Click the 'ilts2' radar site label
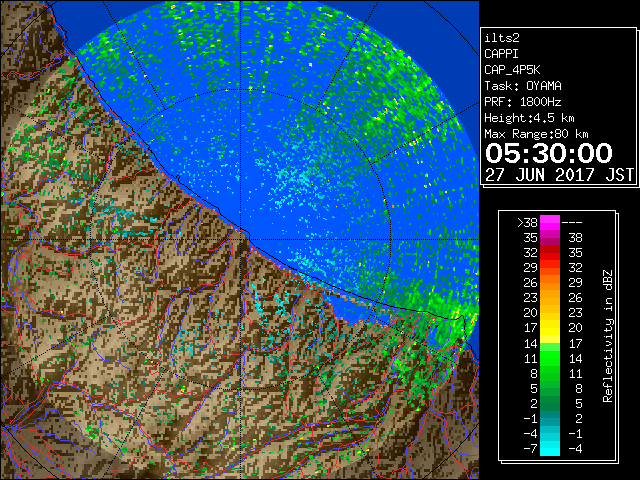This screenshot has height=480, width=640. pyautogui.click(x=502, y=38)
